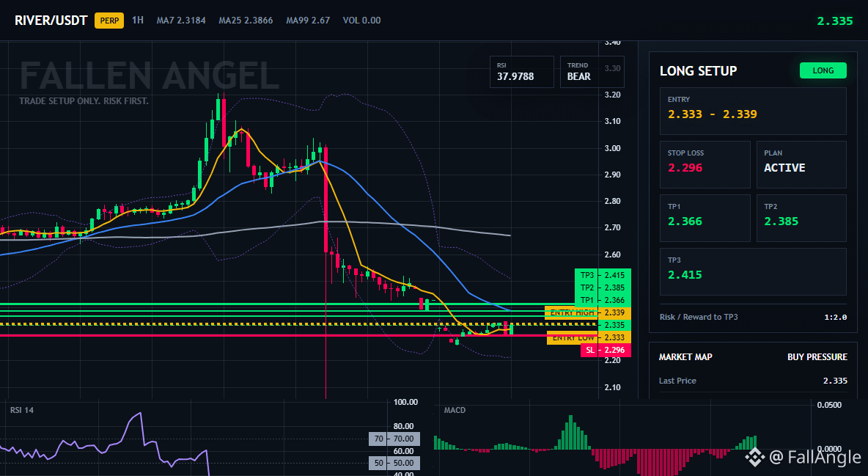
Task: Click the RIVER/USDT pair title
Action: pos(51,21)
